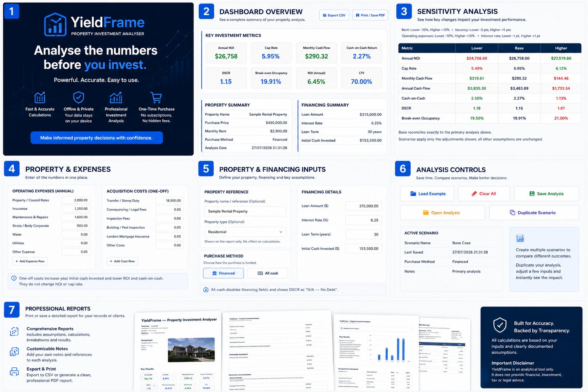Click the Transfer / Stamp Duty cost field
The width and height of the screenshot is (588, 392).
[170, 201]
